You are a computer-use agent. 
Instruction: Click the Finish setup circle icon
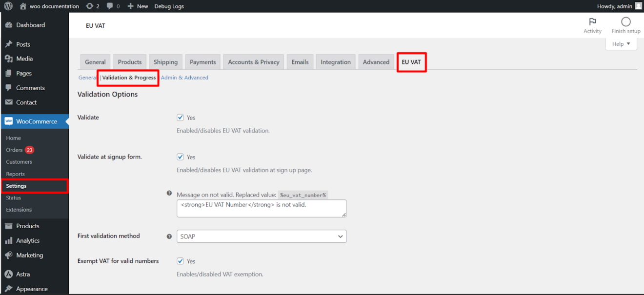(625, 22)
